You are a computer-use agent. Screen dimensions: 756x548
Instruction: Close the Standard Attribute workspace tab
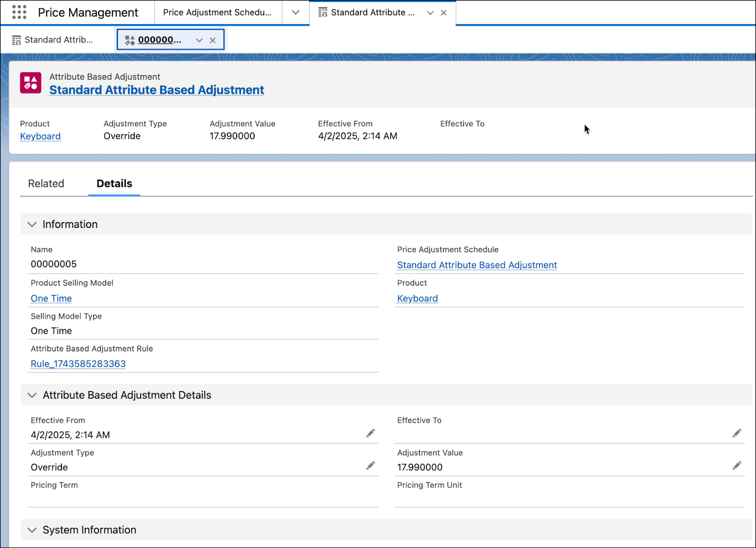[x=444, y=13]
